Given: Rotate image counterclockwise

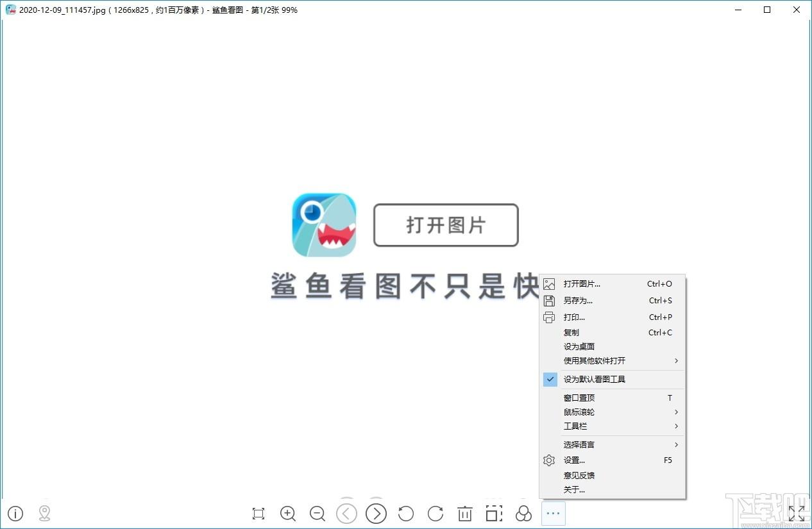Looking at the screenshot, I should 405,514.
